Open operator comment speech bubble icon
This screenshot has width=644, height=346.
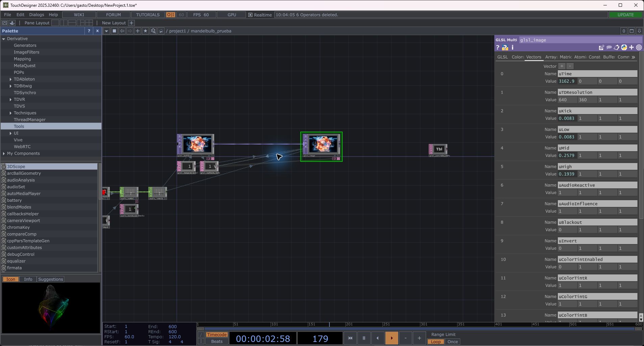[609, 48]
